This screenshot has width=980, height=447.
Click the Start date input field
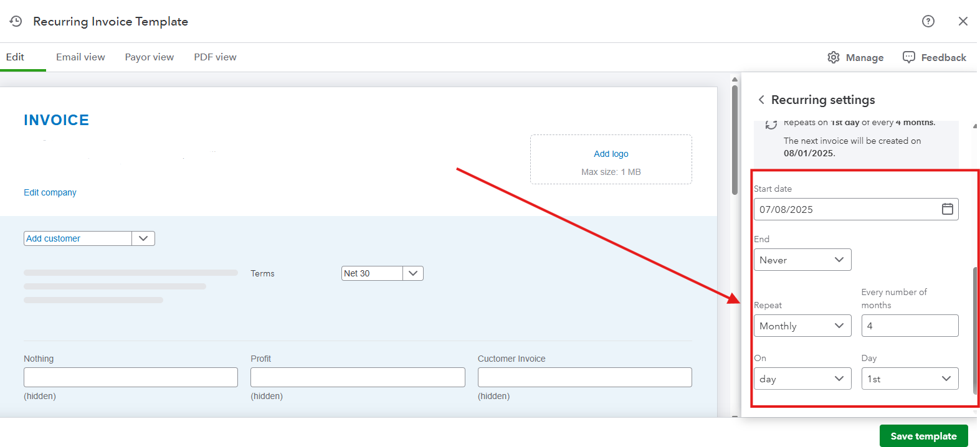point(856,209)
